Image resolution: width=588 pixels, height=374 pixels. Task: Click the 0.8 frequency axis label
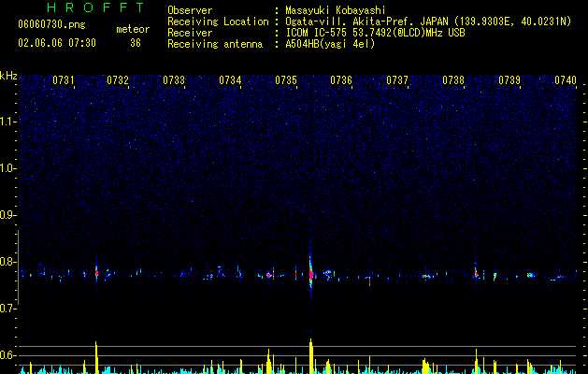[8, 262]
